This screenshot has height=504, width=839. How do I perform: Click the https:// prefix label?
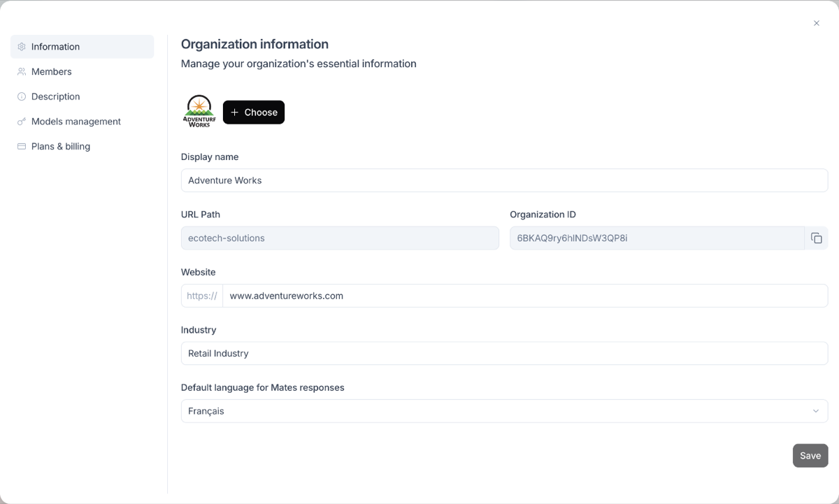pyautogui.click(x=202, y=296)
